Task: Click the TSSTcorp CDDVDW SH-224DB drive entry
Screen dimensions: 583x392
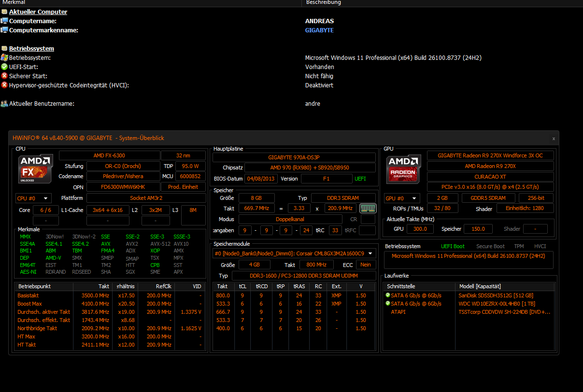Action: point(504,312)
